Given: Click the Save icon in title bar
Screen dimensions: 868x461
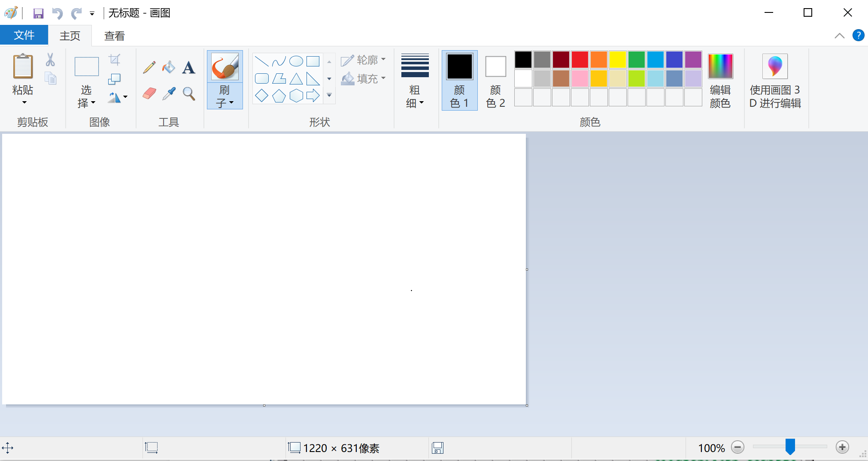Looking at the screenshot, I should 38,13.
